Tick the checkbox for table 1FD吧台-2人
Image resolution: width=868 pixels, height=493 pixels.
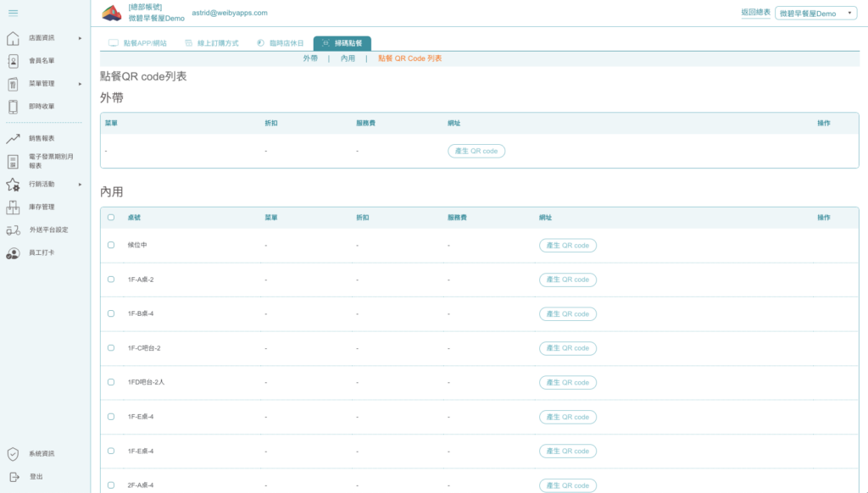(111, 382)
